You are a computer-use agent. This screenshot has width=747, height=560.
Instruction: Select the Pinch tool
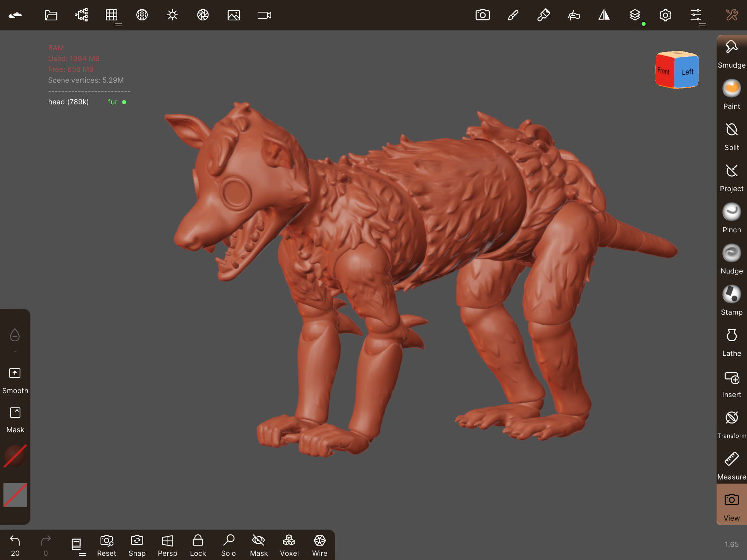[x=732, y=218]
